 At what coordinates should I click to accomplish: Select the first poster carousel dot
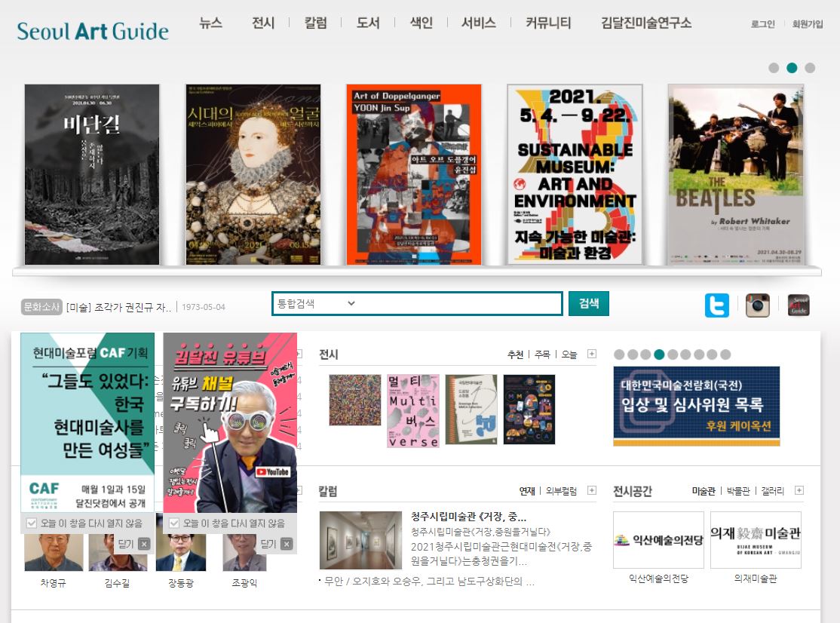pos(774,68)
